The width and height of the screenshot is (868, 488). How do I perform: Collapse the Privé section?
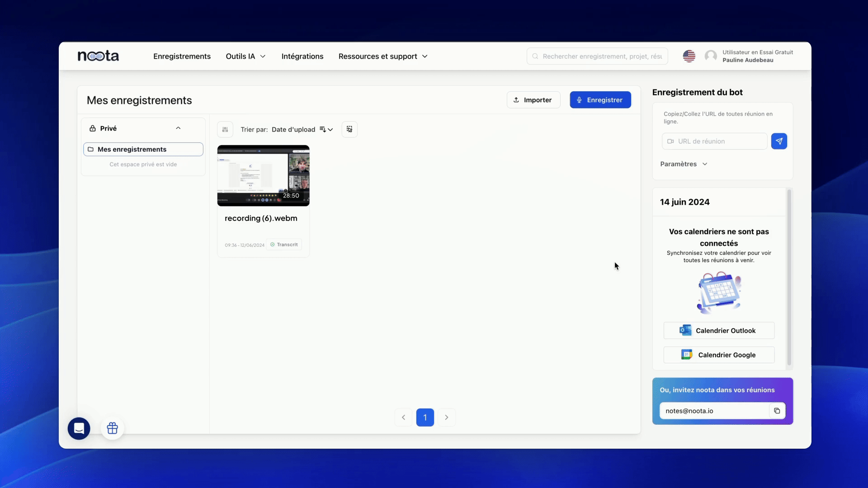click(178, 128)
